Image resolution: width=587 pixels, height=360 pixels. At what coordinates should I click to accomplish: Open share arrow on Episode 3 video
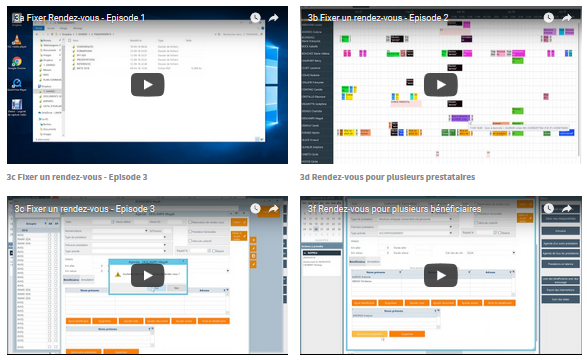(x=274, y=208)
